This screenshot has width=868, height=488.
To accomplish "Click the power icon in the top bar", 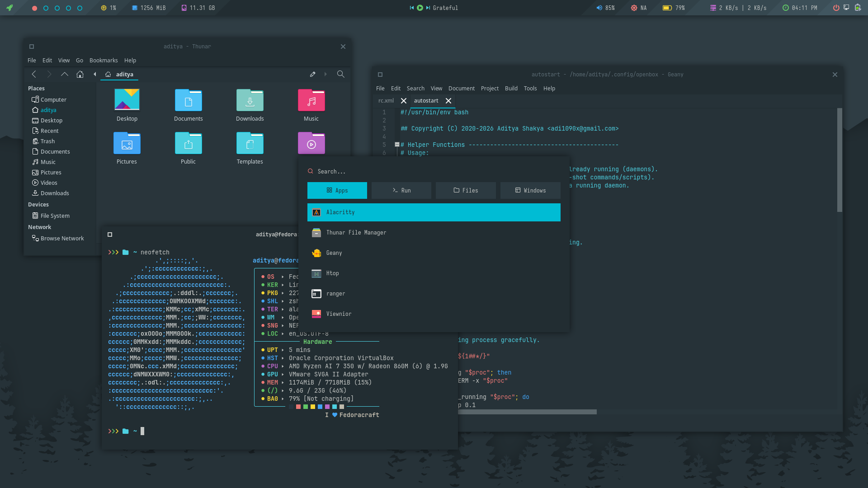I will 836,8.
